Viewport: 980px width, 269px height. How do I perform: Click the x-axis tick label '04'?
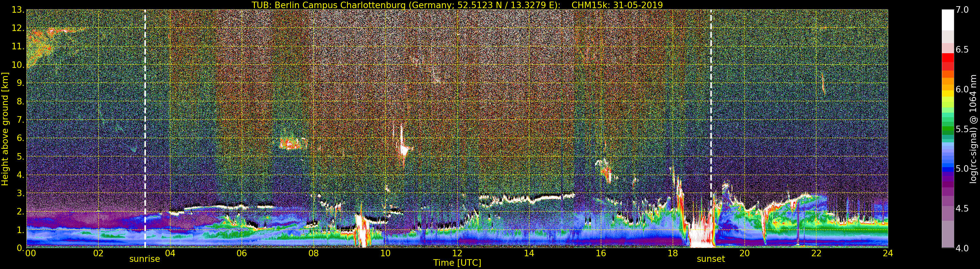click(x=170, y=253)
